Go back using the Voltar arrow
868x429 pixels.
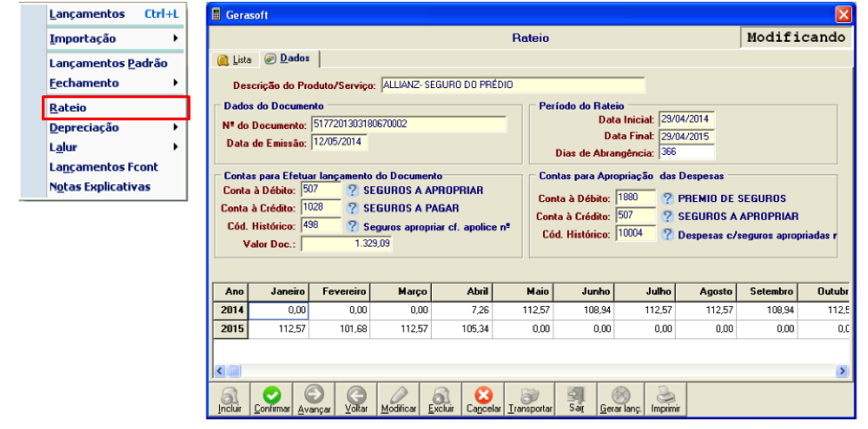tap(356, 400)
